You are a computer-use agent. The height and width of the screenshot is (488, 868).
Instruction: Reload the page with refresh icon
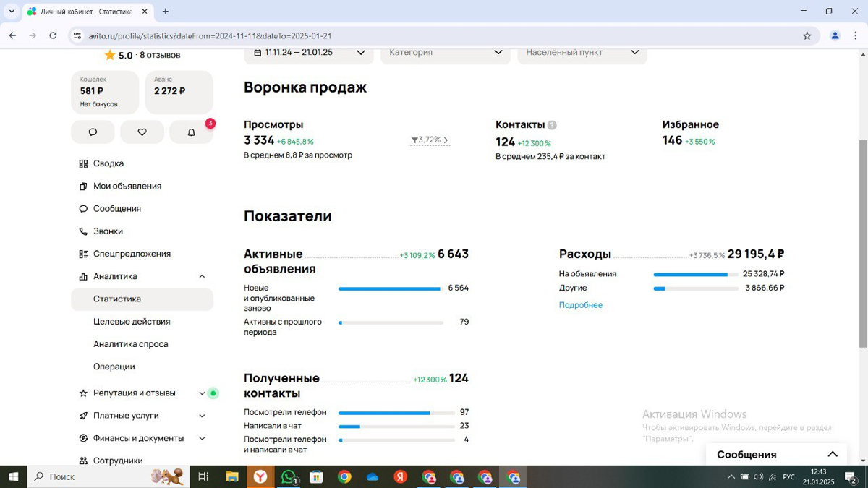(53, 35)
